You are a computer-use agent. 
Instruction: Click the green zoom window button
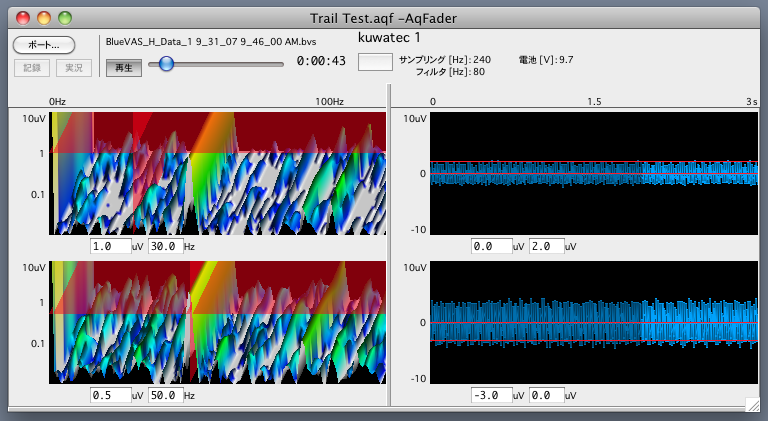(65, 18)
